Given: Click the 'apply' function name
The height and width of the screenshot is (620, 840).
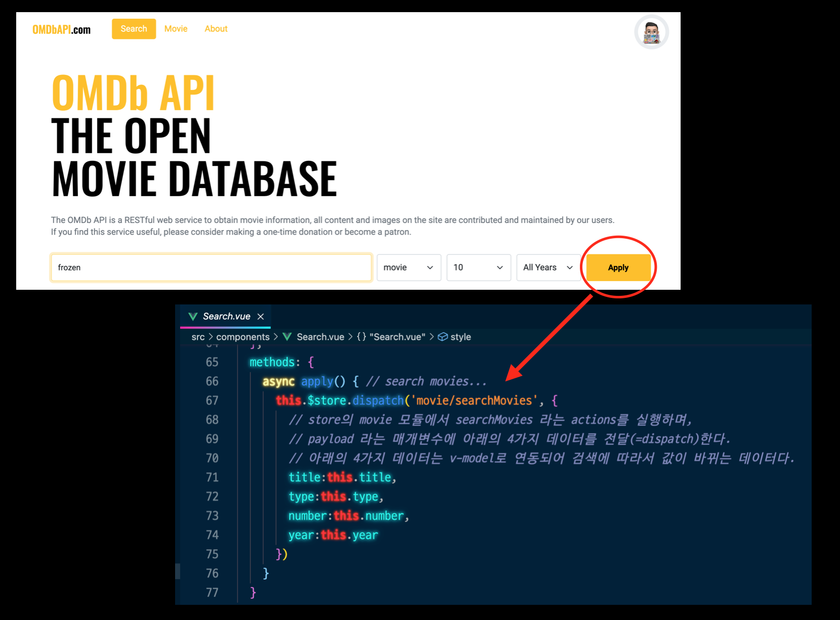Looking at the screenshot, I should (317, 381).
